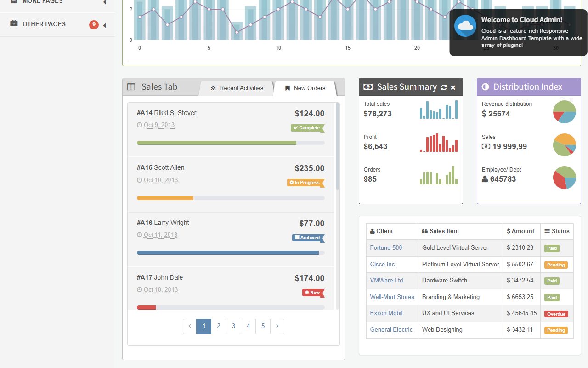Expand the More Pages arrow
This screenshot has height=368, width=588.
(x=105, y=2)
